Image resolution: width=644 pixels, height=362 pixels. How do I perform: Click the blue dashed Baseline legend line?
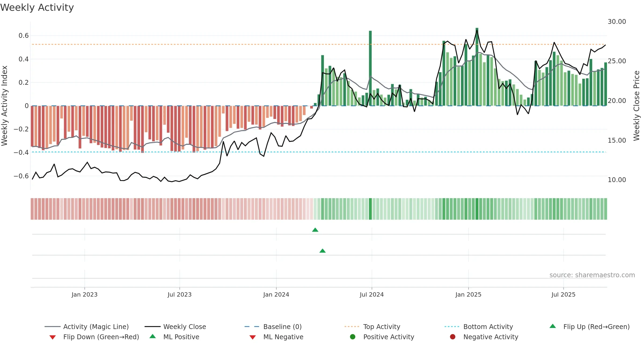252,327
